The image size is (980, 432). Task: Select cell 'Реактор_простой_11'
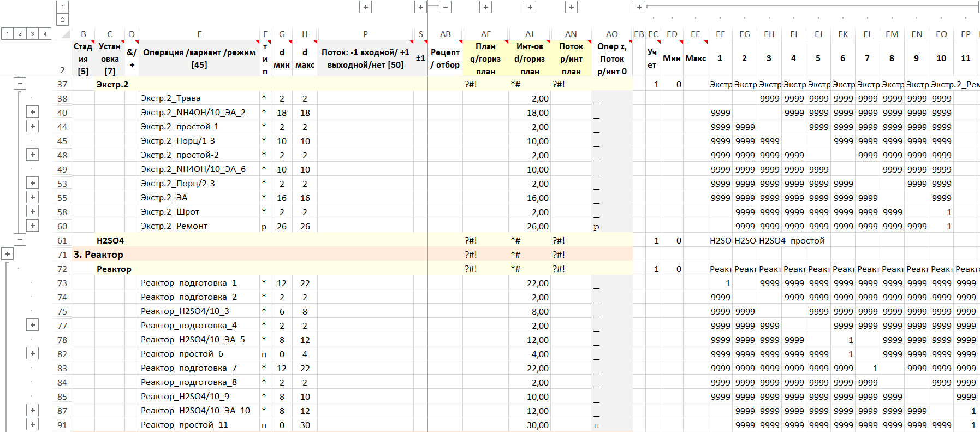point(185,425)
